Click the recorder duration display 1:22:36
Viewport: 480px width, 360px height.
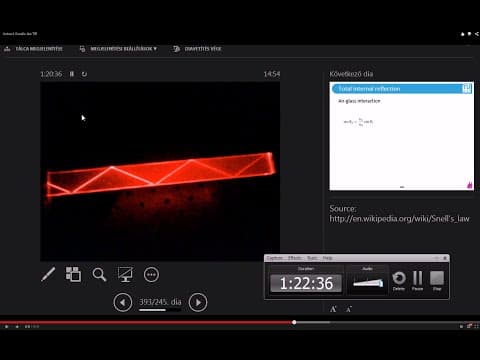[x=306, y=283]
